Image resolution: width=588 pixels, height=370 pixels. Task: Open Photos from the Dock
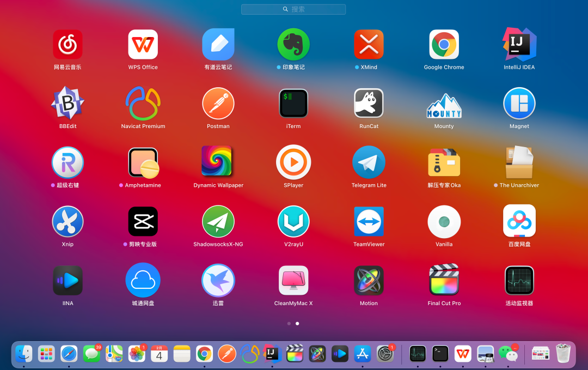pos(137,354)
